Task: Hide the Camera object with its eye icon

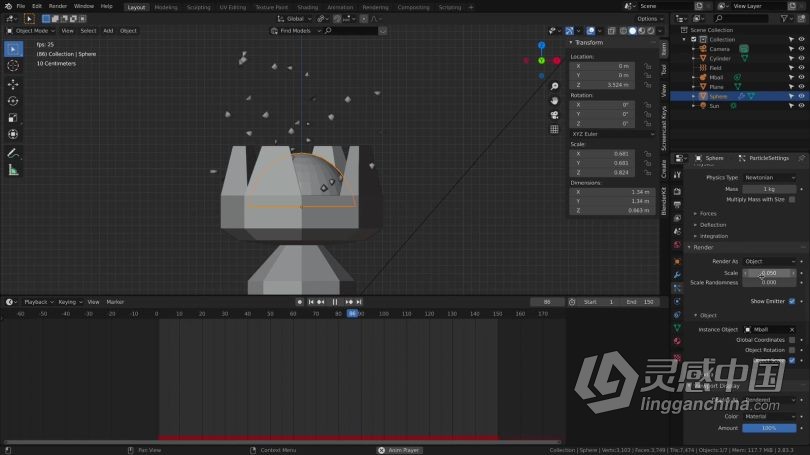Action: tap(801, 49)
